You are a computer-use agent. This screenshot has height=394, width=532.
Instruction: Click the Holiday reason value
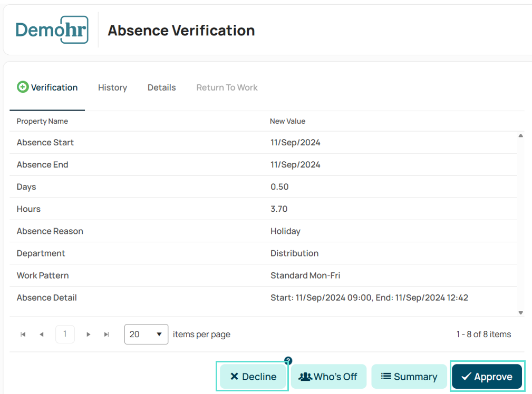[x=285, y=231]
